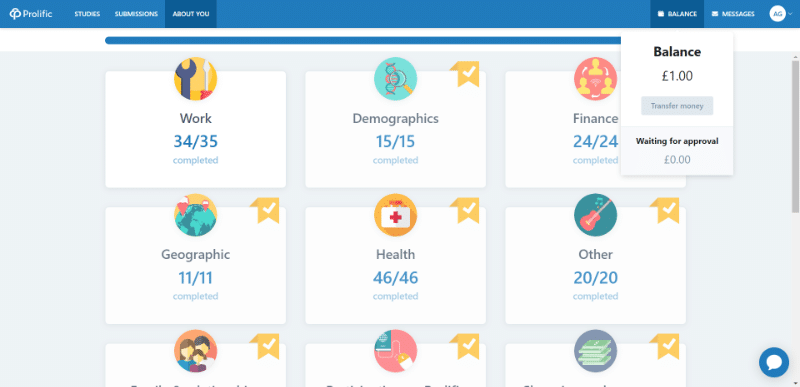Click the Messages envelope icon
This screenshot has height=387, width=800.
[715, 14]
